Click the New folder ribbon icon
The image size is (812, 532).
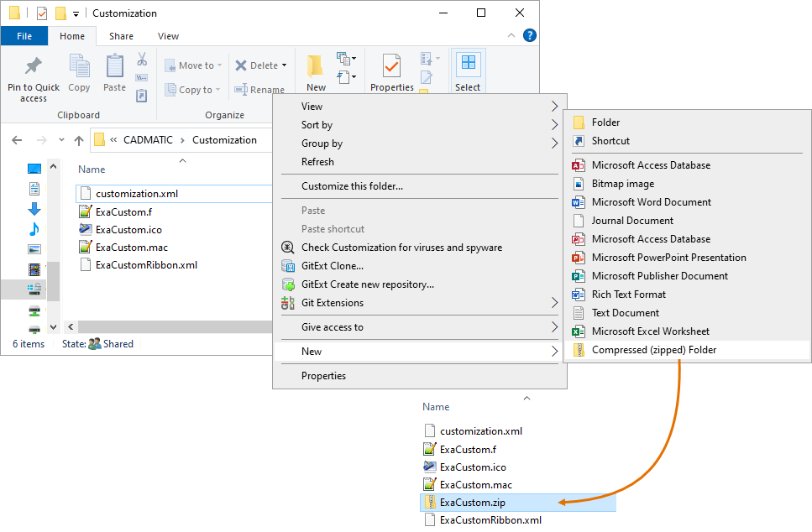(316, 67)
